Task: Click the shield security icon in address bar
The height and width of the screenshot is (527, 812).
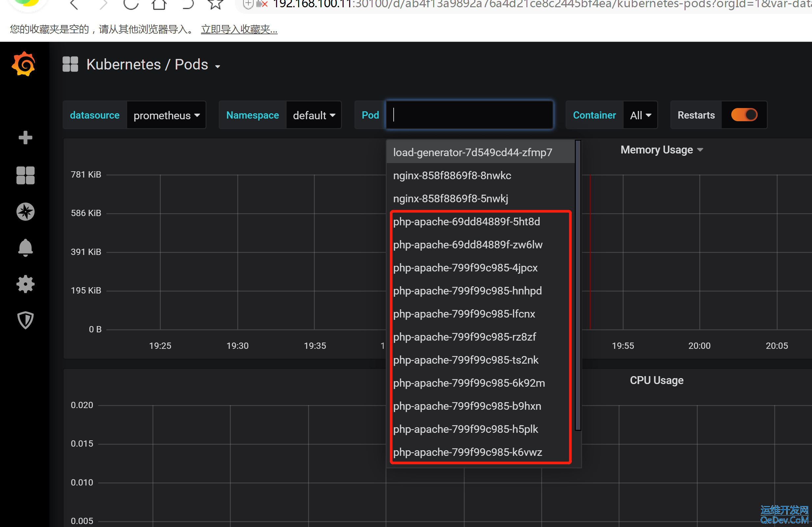Action: [248, 4]
